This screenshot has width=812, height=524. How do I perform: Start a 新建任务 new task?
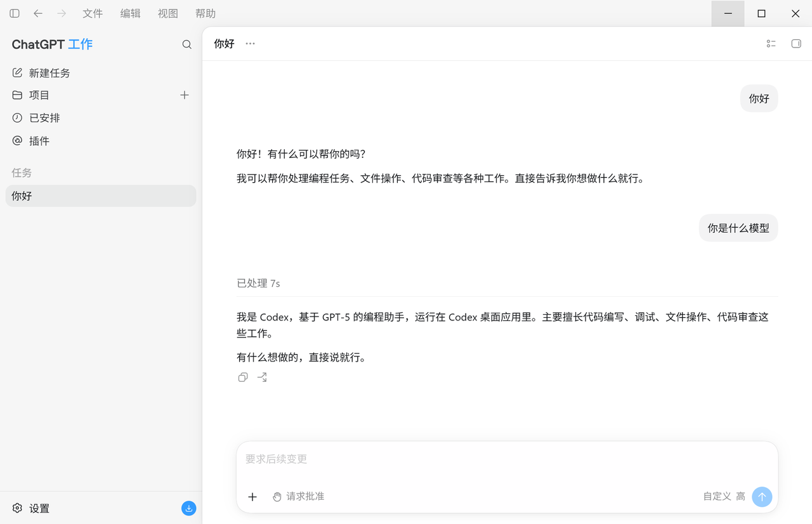pos(101,73)
